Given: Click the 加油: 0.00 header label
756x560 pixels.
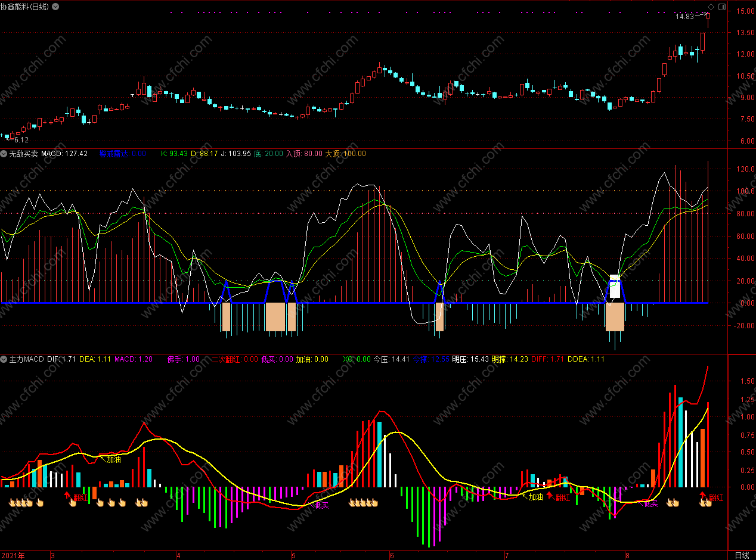Looking at the screenshot, I should (312, 359).
